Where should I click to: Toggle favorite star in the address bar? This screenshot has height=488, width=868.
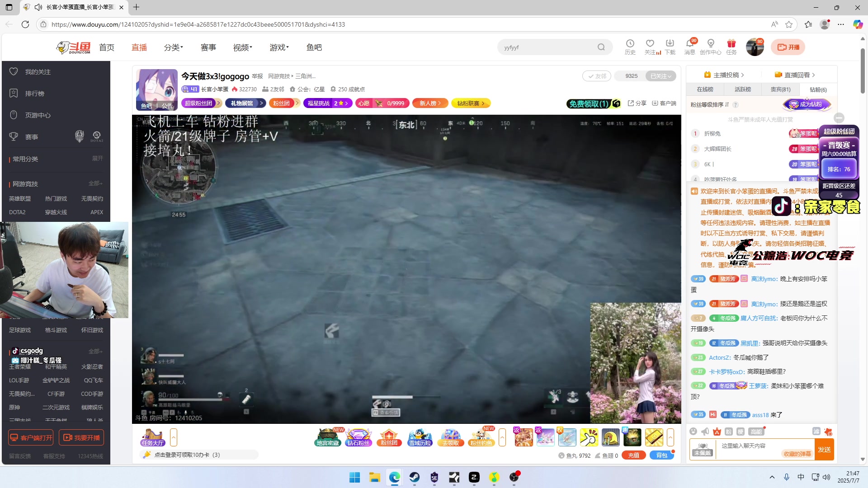click(x=789, y=24)
